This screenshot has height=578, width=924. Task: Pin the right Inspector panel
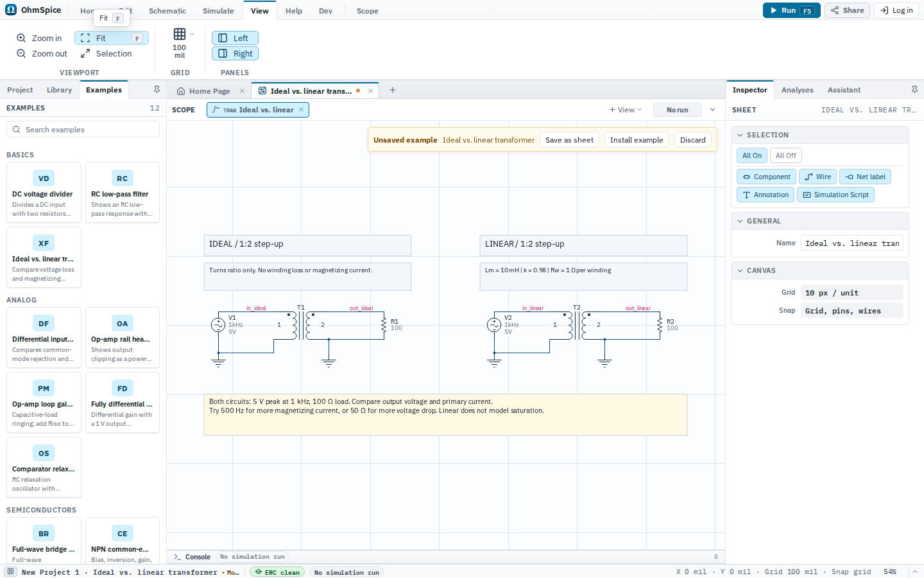[x=914, y=90]
